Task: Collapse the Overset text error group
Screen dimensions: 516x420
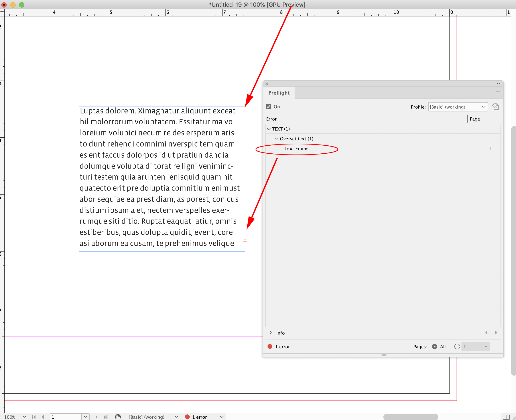Action: tap(277, 139)
